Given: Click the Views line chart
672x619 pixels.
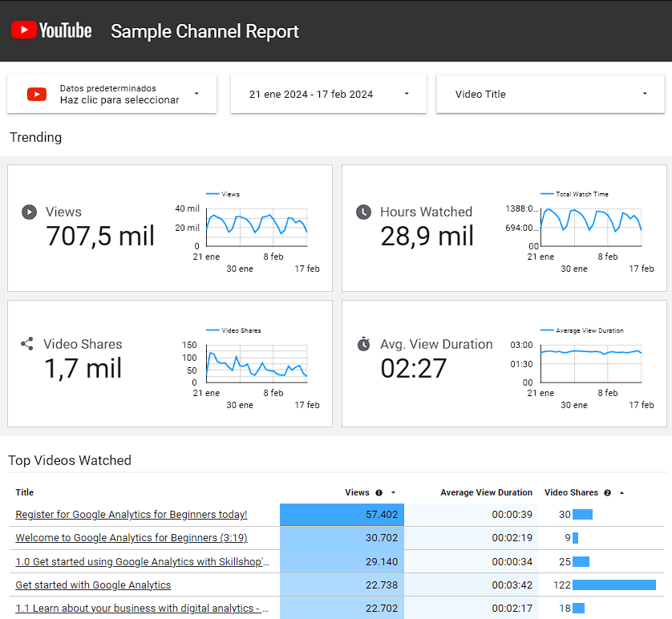Looking at the screenshot, I should coord(257,227).
